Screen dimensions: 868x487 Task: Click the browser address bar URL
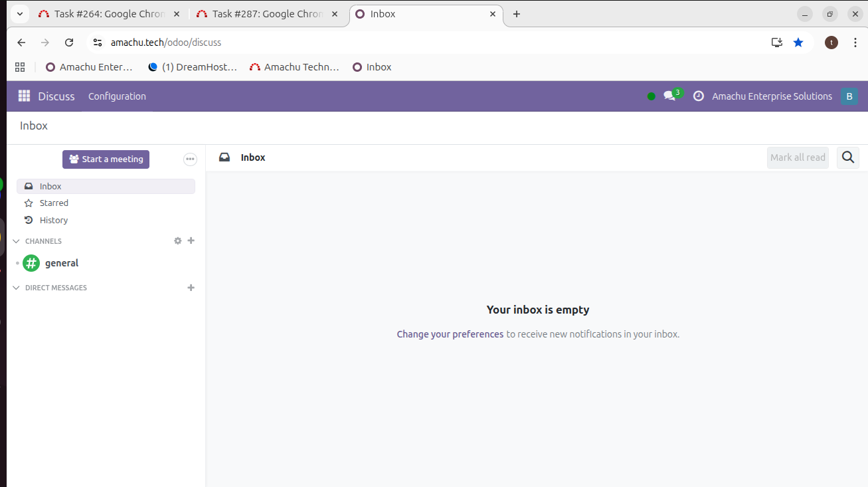tap(166, 43)
